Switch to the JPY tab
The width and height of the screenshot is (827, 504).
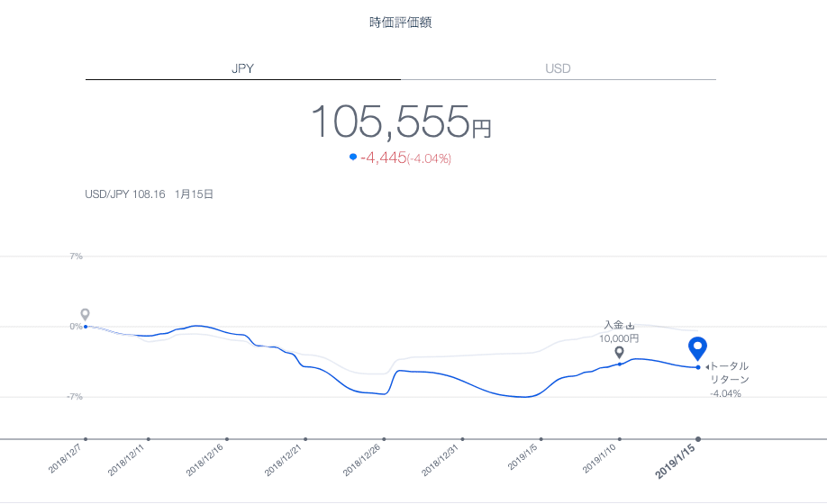242,68
